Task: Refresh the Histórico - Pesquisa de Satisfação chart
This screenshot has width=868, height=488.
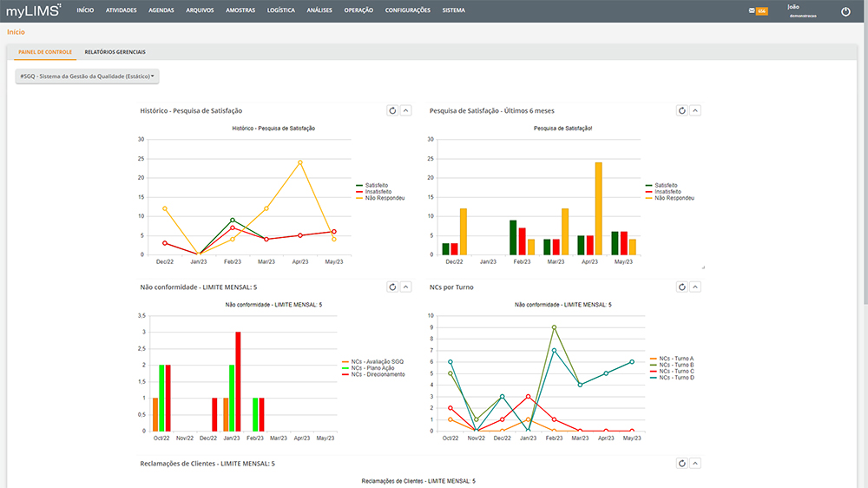Action: tap(392, 110)
